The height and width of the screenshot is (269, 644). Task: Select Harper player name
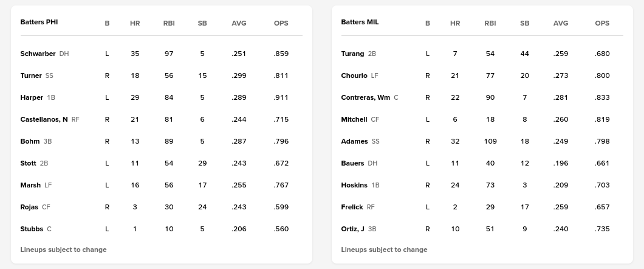(32, 97)
